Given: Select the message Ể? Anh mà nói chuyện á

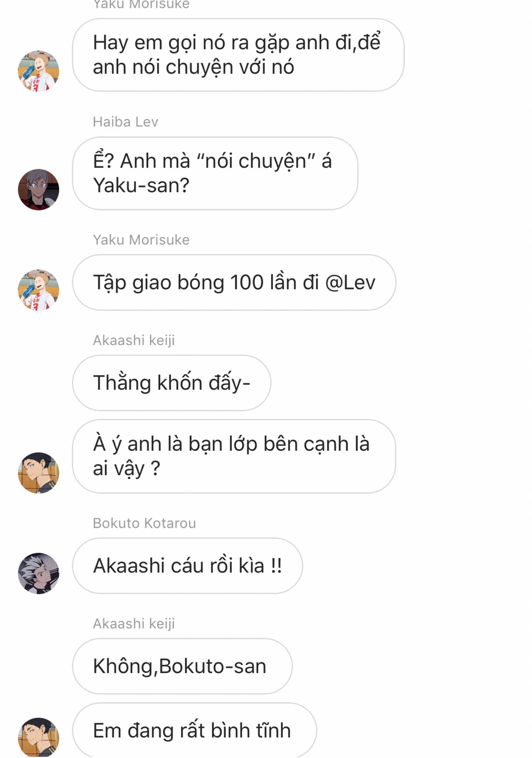Looking at the screenshot, I should pos(215,173).
